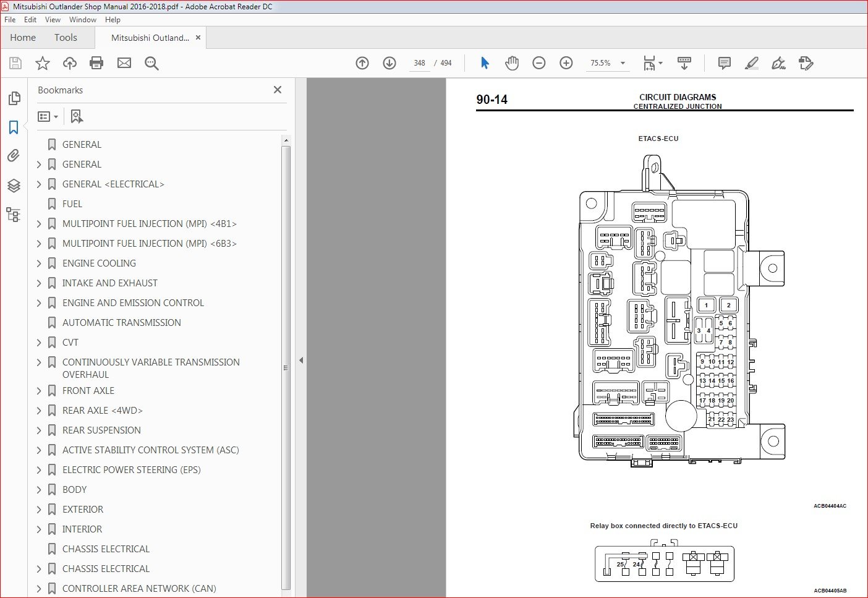868x598 pixels.
Task: Click the Save file icon
Action: click(x=15, y=63)
